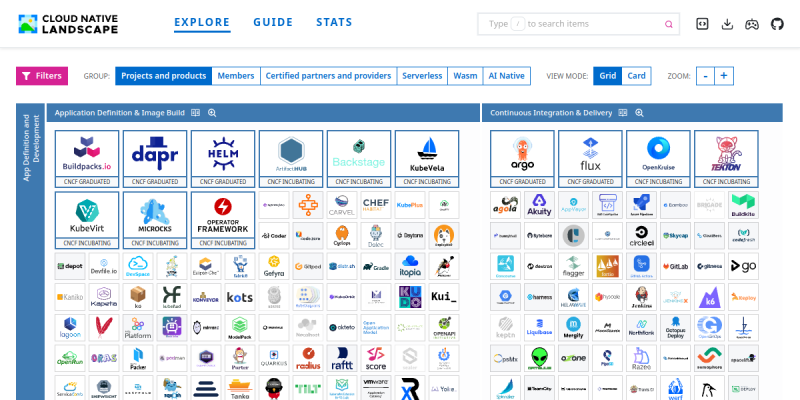Increase zoom with plus button
Screen dimensions: 800x400
point(723,76)
